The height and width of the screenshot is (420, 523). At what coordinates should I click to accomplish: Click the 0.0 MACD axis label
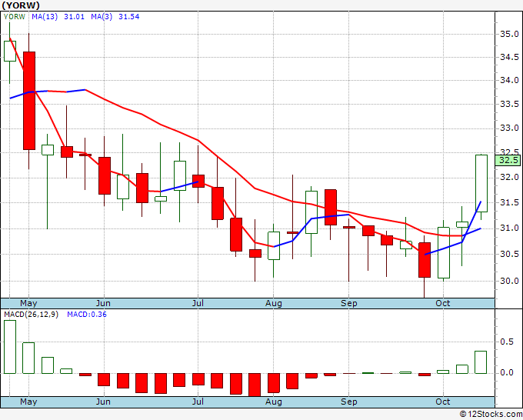pyautogui.click(x=507, y=372)
